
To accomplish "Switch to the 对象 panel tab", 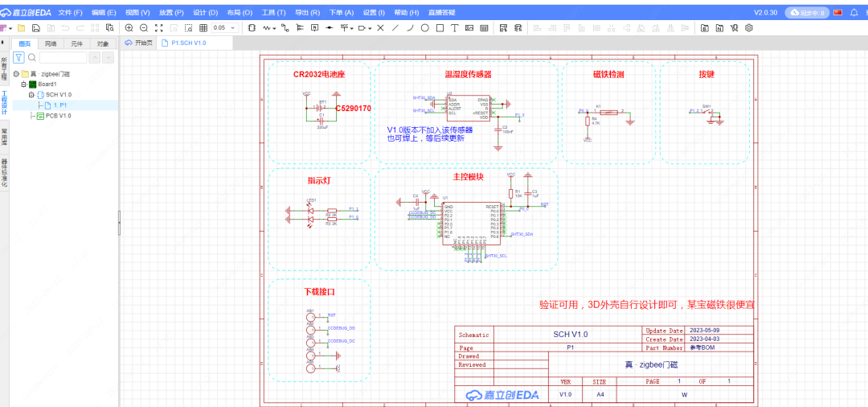I will [x=103, y=43].
